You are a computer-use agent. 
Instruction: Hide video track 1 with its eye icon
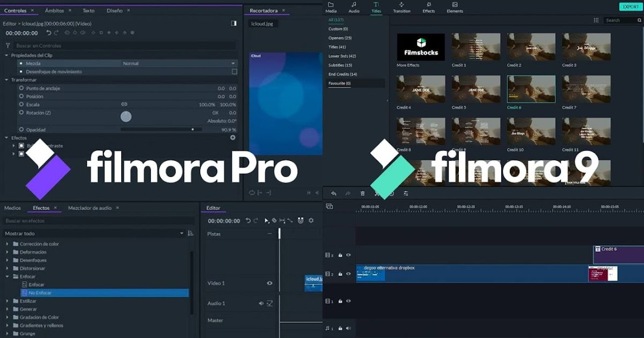348,302
